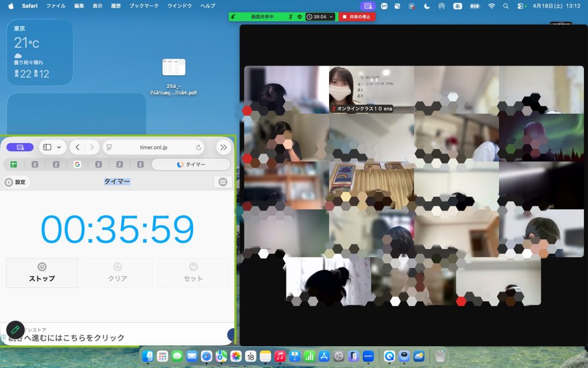Toggle the Safari sidebar visibility
Image resolution: width=588 pixels, height=368 pixels.
(x=47, y=147)
